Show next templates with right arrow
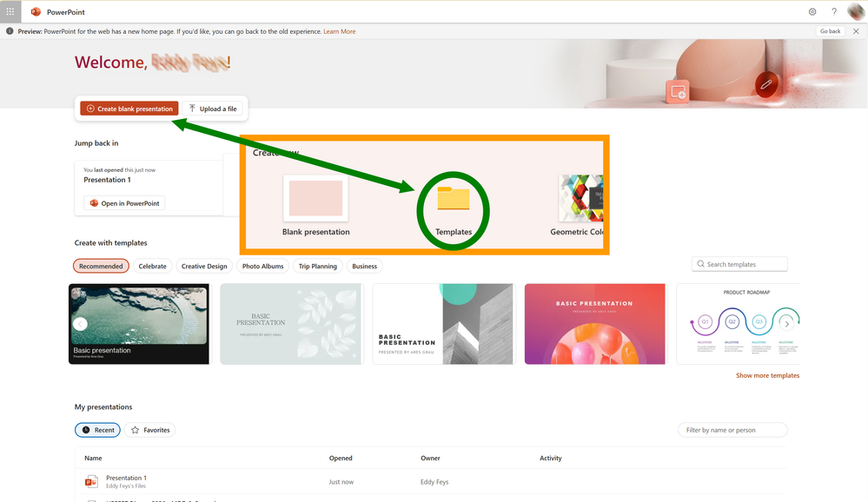Image resolution: width=868 pixels, height=502 pixels. click(x=786, y=324)
